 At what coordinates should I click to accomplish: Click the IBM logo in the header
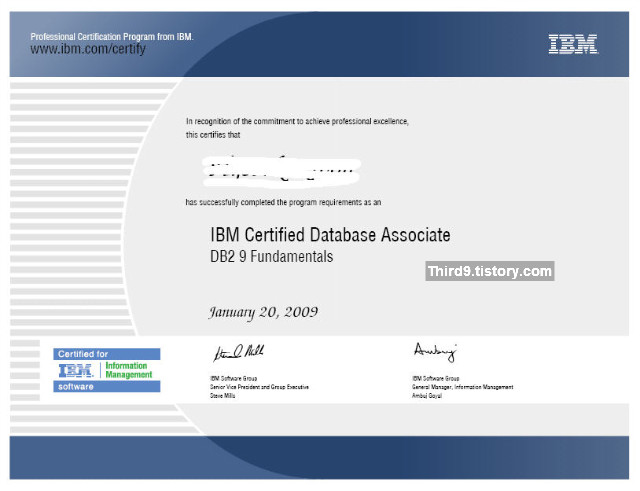(573, 44)
